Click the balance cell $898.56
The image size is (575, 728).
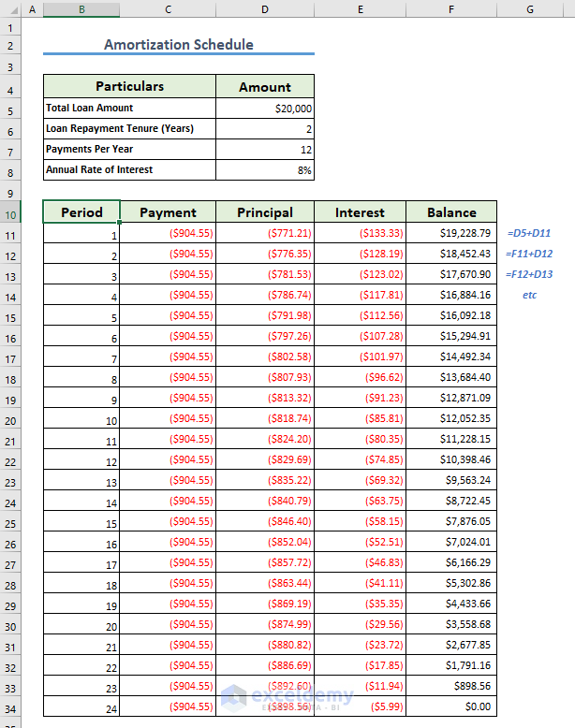click(x=451, y=686)
